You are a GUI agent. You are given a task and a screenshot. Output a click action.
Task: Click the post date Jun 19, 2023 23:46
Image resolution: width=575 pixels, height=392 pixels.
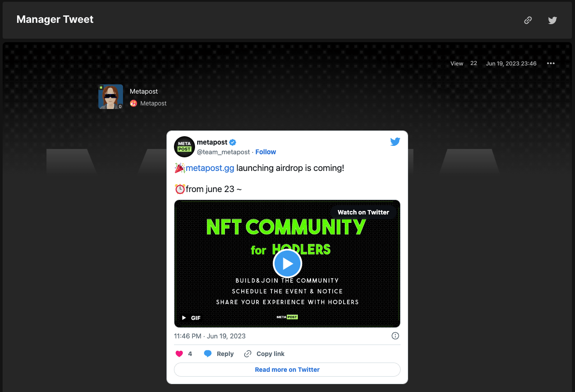tap(511, 63)
